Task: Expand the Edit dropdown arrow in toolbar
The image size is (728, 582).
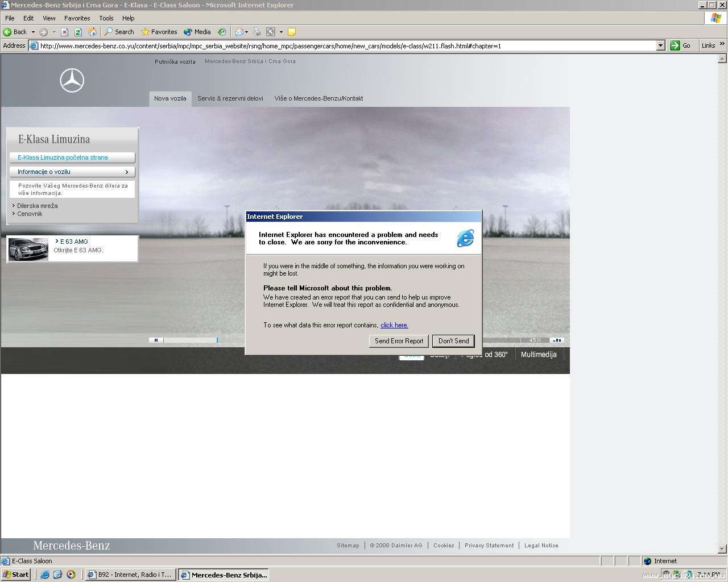Action: (x=281, y=32)
